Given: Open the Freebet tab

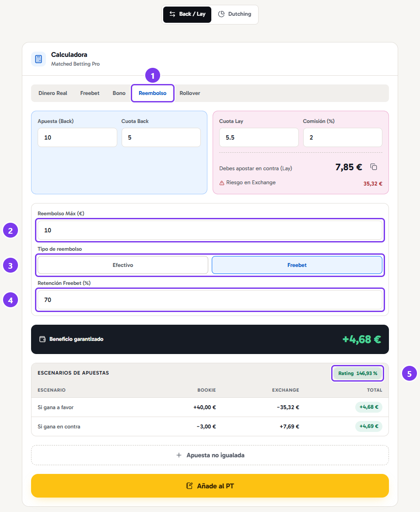Looking at the screenshot, I should click(x=90, y=93).
